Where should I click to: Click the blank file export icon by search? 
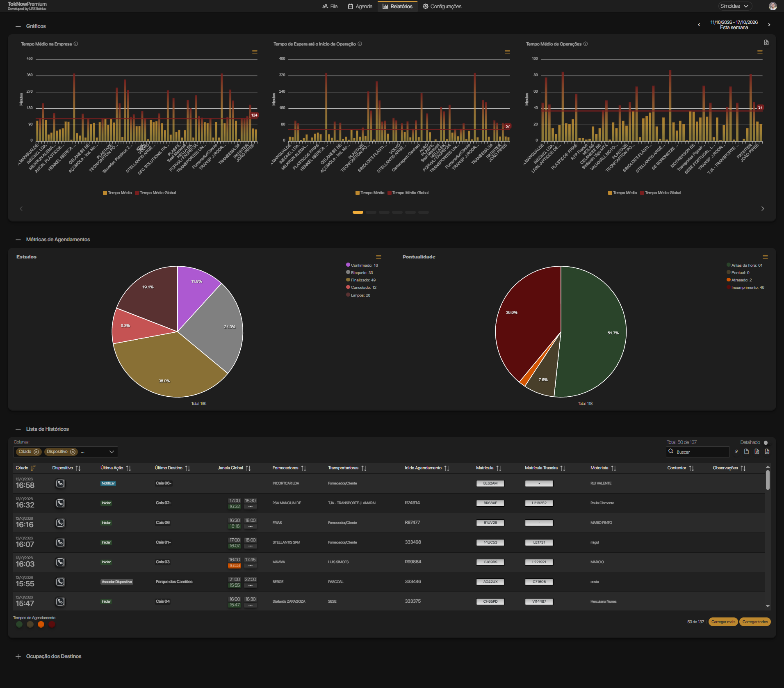pos(747,451)
